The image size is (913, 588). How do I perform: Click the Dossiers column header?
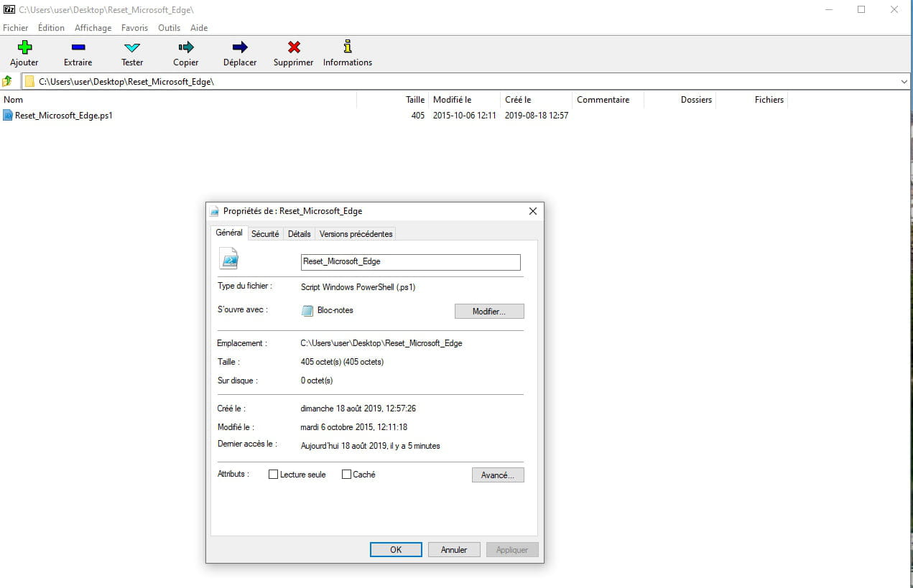680,100
